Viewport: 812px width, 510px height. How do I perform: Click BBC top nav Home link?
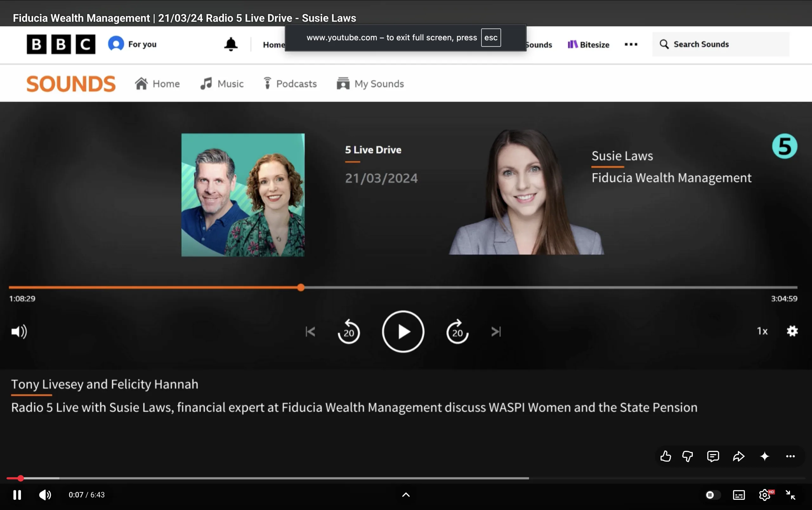point(274,44)
